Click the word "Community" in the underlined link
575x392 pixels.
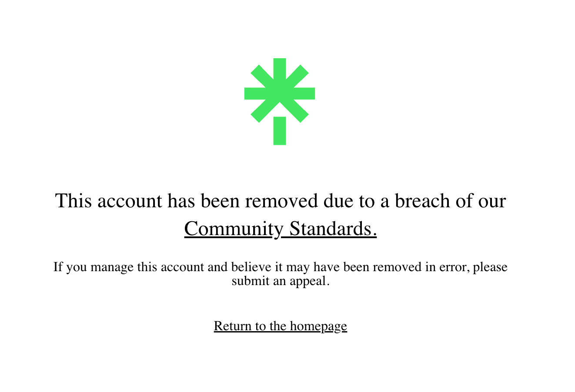pos(234,229)
